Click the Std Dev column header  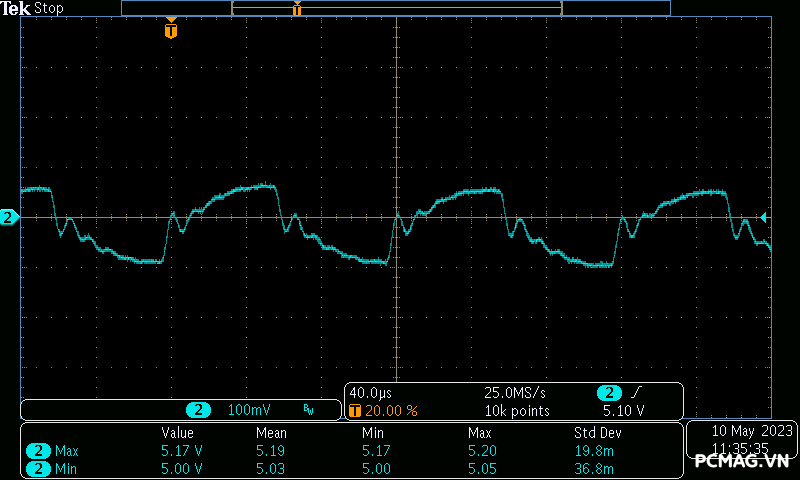[596, 433]
